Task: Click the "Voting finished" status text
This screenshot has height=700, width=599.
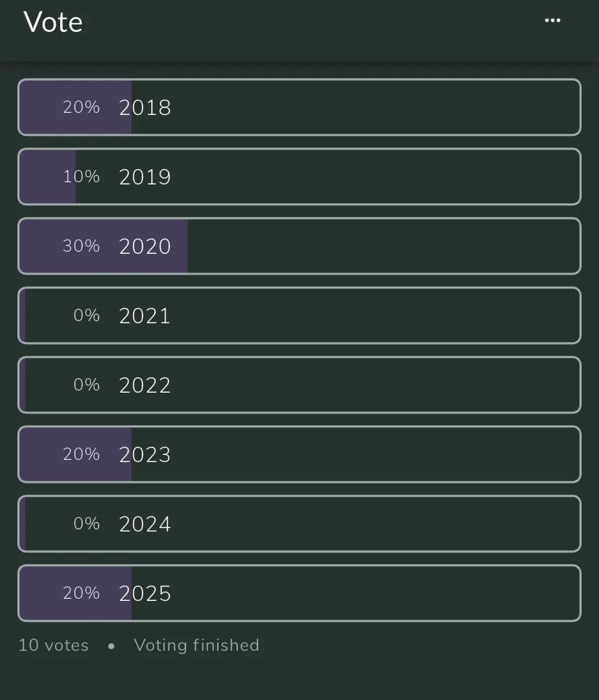Action: coord(196,645)
